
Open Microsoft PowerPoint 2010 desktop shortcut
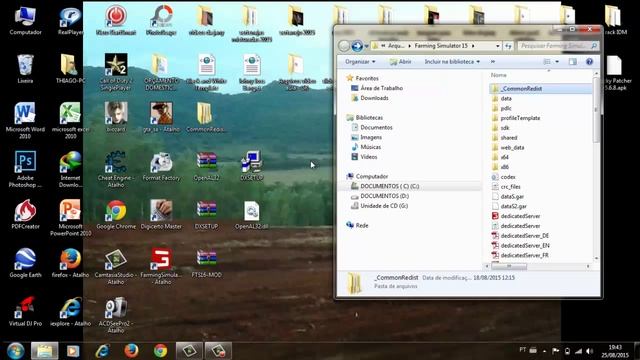point(70,218)
